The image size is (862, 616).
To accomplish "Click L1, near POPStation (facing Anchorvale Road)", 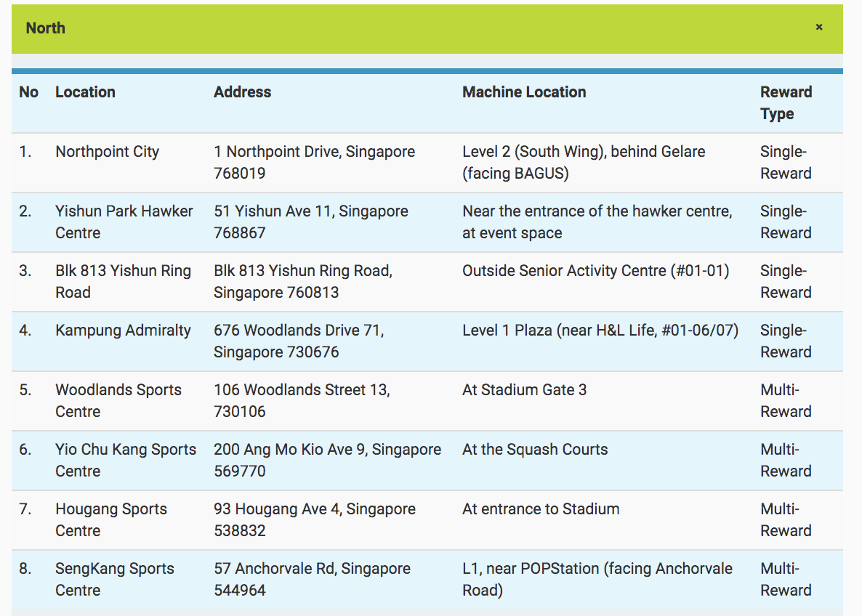I will tap(597, 580).
